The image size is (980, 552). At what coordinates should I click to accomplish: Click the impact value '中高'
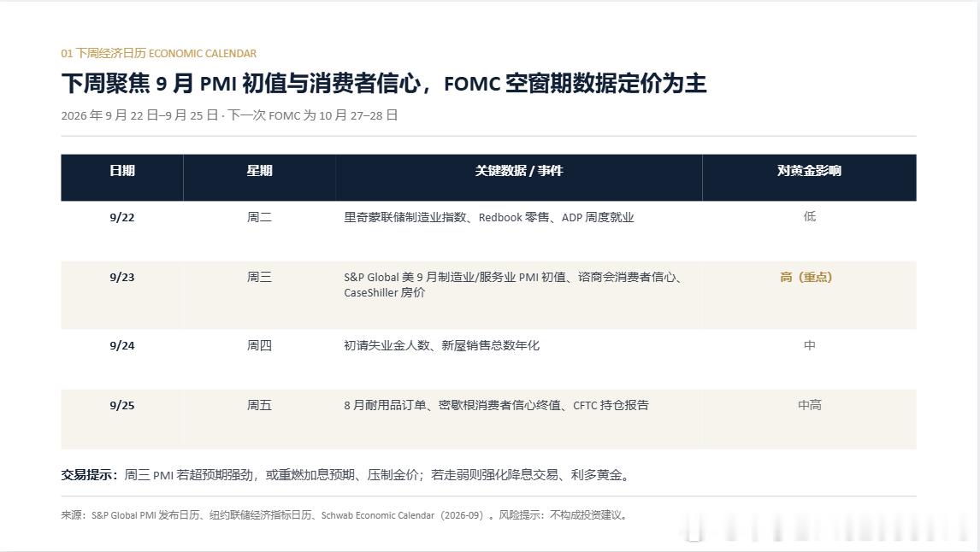(x=809, y=405)
